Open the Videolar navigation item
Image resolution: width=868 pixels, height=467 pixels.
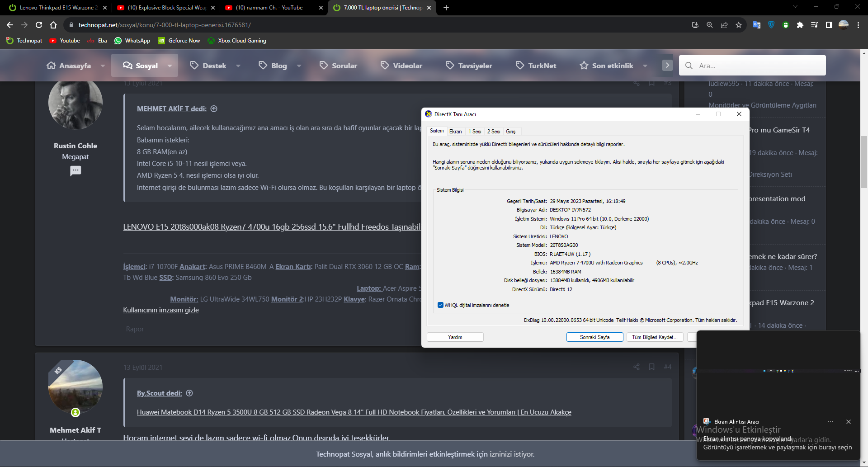pos(401,66)
